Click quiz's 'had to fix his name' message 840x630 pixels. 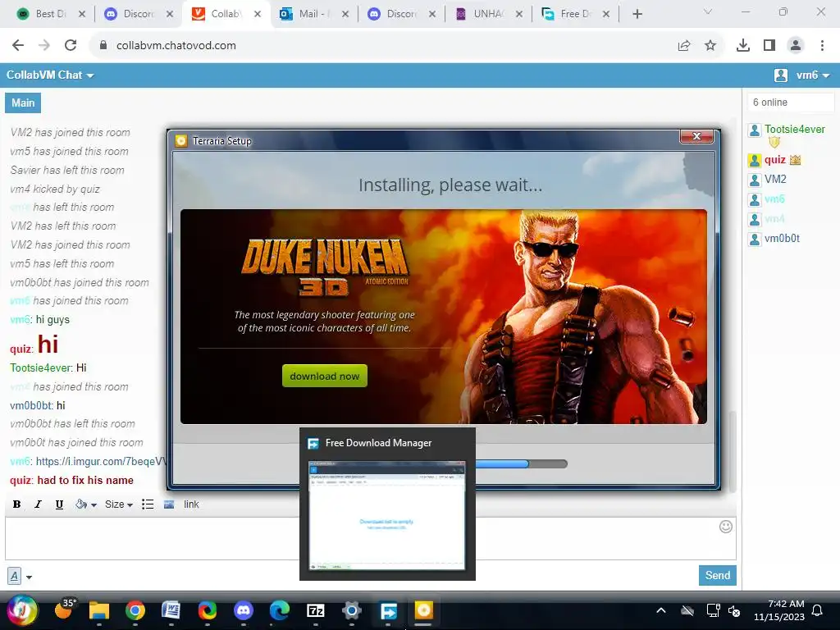[x=85, y=480]
